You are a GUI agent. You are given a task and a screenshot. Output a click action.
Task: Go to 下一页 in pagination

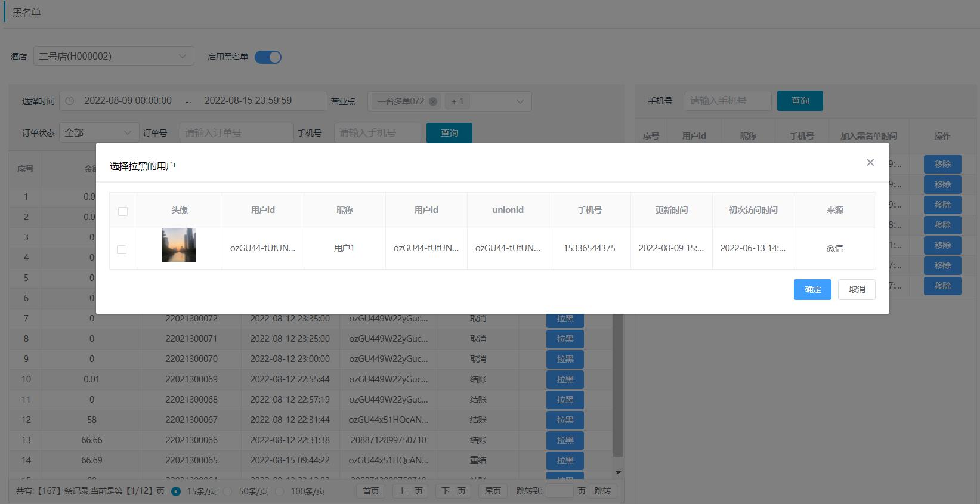[453, 491]
